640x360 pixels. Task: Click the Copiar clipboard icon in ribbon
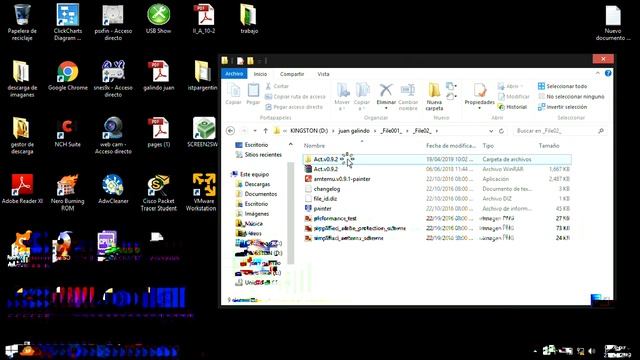tap(233, 94)
